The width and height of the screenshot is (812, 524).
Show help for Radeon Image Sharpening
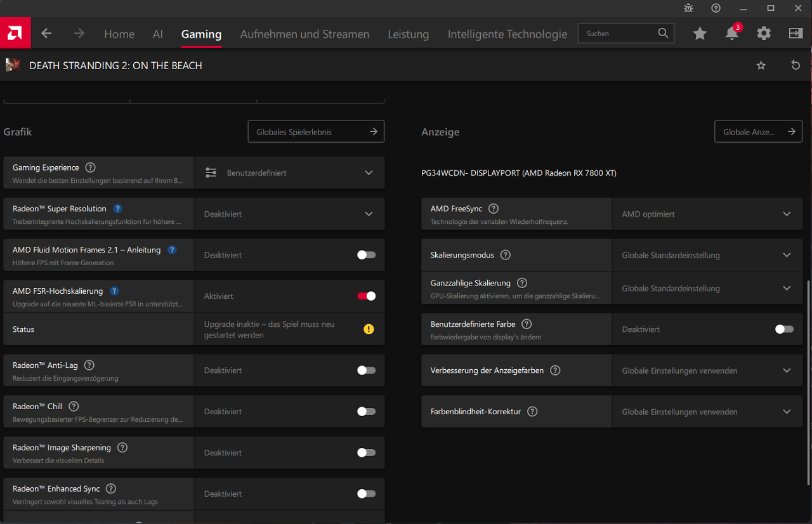[x=122, y=447]
